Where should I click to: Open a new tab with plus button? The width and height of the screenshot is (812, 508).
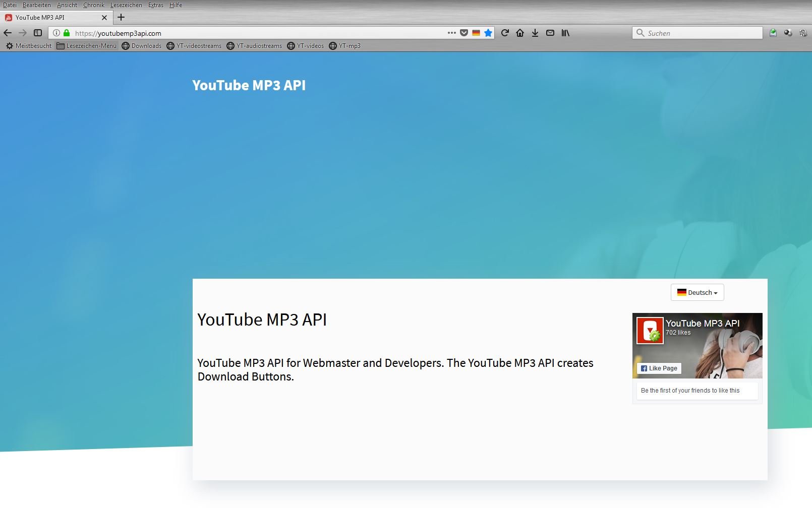click(x=121, y=17)
